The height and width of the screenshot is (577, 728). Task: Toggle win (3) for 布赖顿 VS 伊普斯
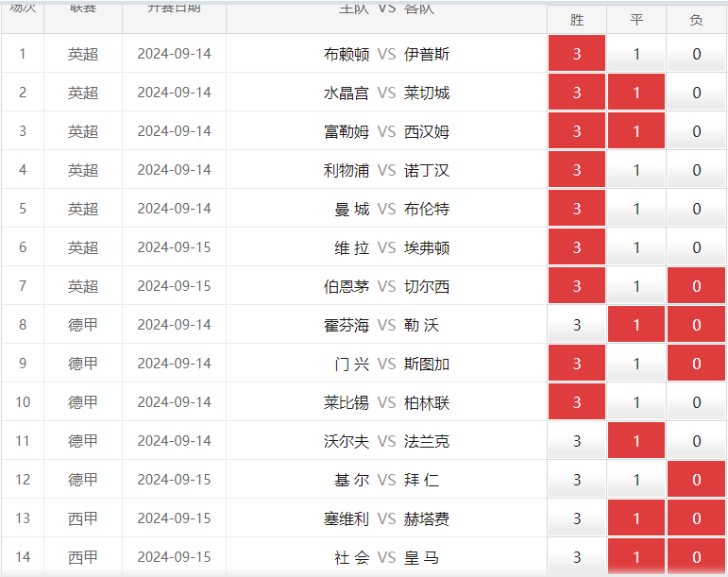click(x=577, y=54)
